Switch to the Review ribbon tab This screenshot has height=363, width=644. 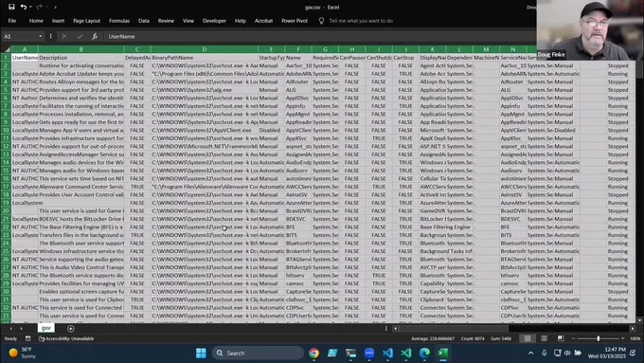pos(166,21)
